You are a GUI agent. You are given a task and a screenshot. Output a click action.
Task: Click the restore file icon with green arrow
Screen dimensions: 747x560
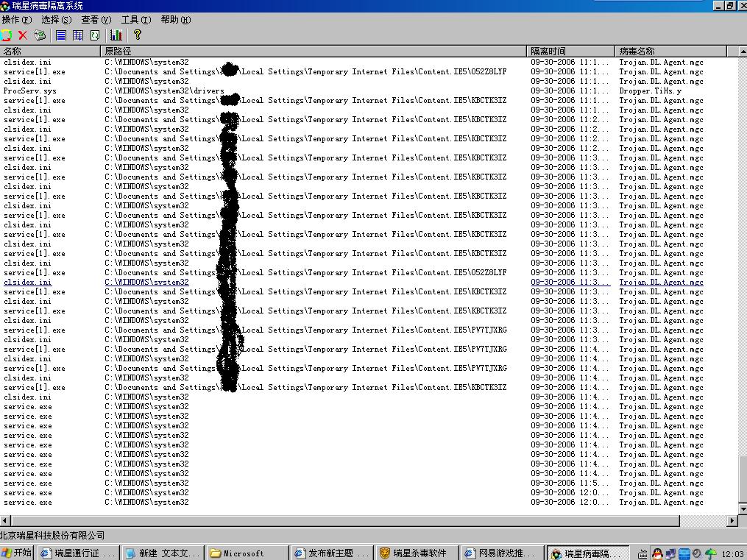[40, 35]
